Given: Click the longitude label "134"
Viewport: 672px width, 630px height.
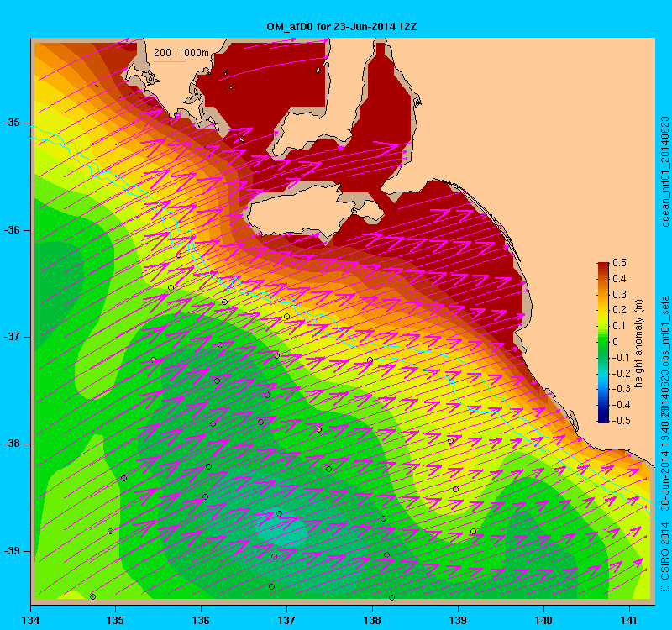Looking at the screenshot, I should point(30,620).
